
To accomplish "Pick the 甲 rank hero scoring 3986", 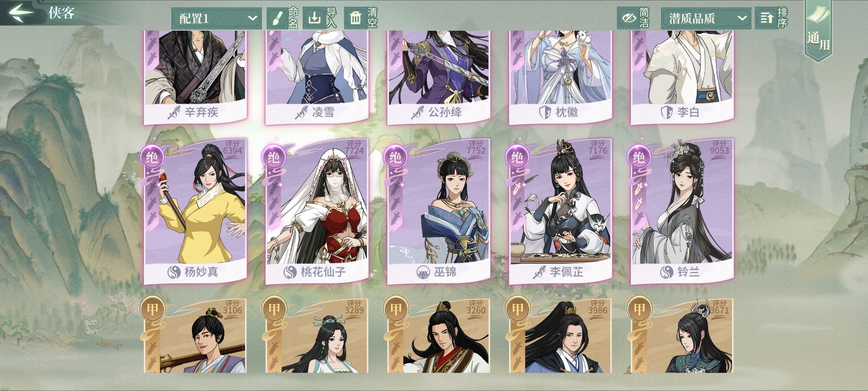I will 561,336.
